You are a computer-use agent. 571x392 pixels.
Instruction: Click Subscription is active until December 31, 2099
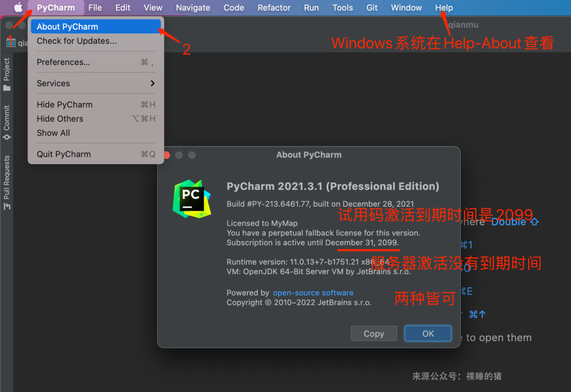click(312, 243)
